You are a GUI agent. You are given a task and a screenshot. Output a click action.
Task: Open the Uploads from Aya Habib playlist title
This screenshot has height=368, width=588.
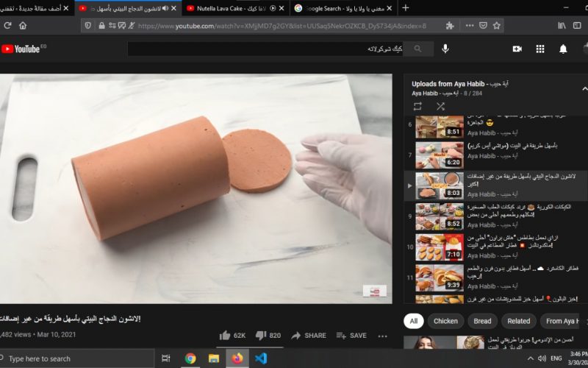[460, 84]
